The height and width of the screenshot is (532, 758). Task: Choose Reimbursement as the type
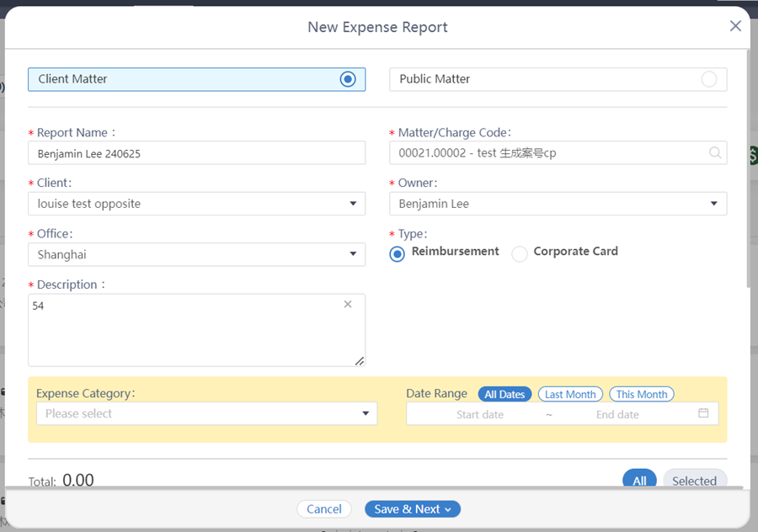[x=398, y=253]
